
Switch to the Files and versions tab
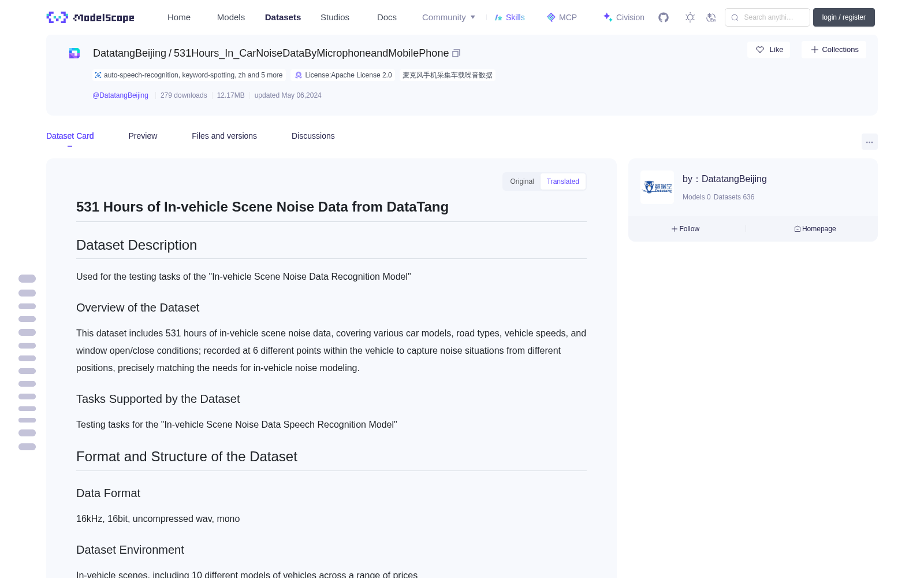(x=224, y=136)
